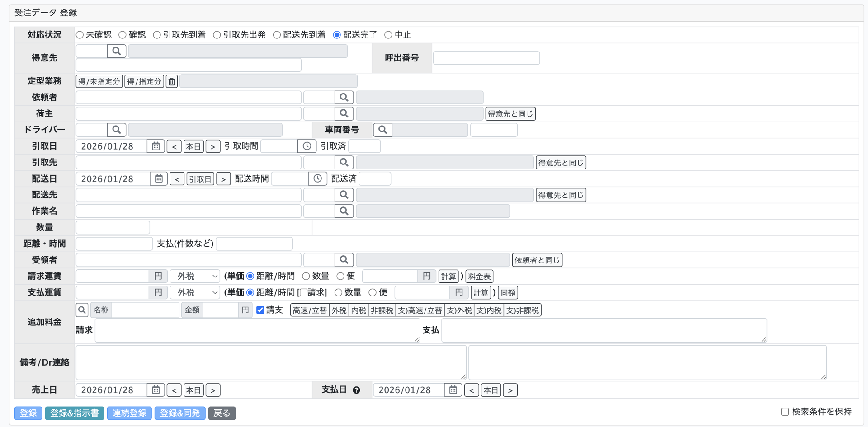Viewport: 868px width, 427px height.
Task: Click the trash icon in 定型業務 row
Action: tap(171, 81)
